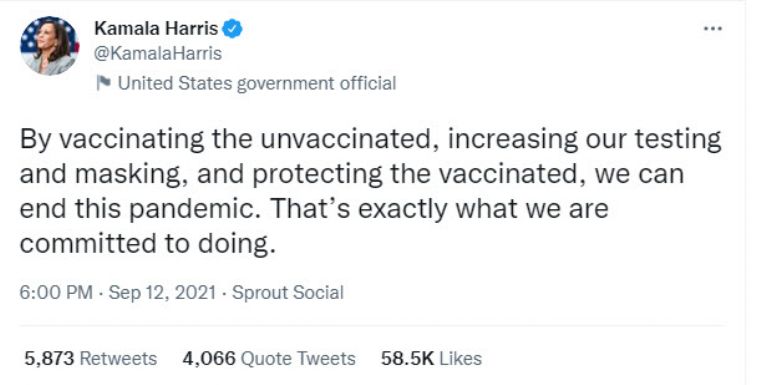This screenshot has height=385, width=771.
Task: Click the gray flag icon beside government label
Action: 103,83
